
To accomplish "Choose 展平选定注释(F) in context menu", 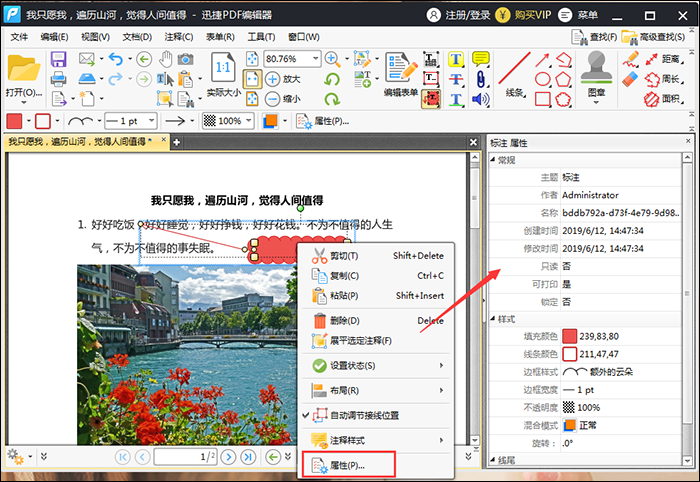I will click(x=376, y=341).
